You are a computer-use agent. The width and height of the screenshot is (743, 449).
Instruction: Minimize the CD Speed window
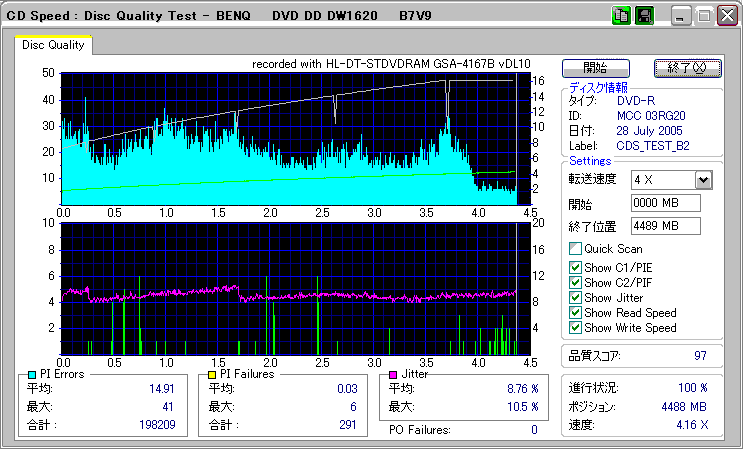682,16
